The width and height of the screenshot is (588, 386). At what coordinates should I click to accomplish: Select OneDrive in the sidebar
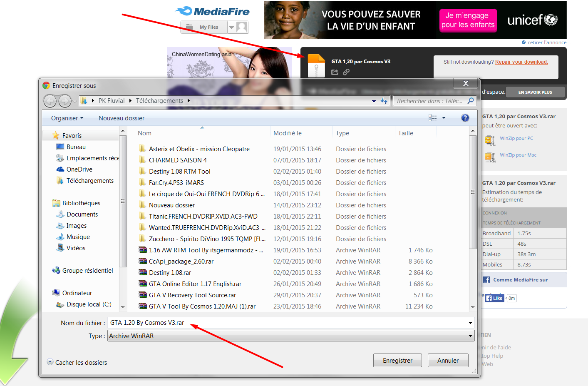click(79, 169)
